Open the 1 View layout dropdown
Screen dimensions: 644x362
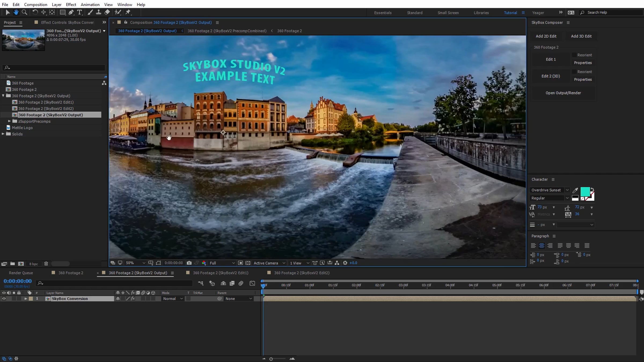[299, 263]
